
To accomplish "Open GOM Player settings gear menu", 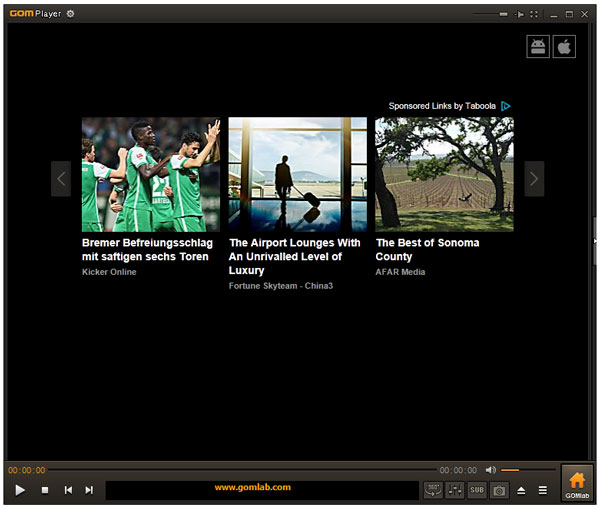I will [x=70, y=14].
